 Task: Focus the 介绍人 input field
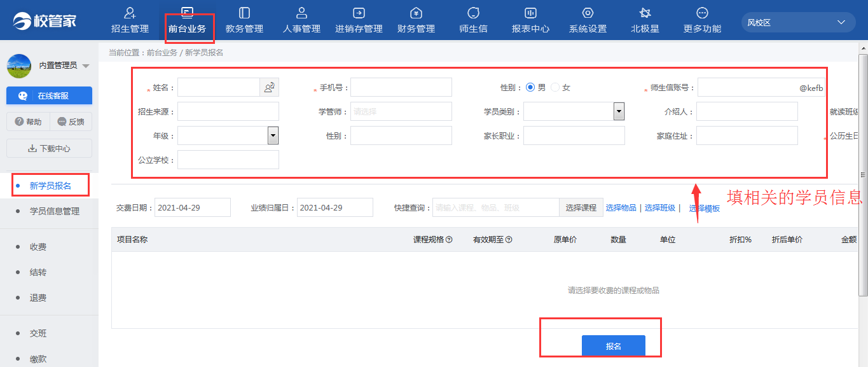pos(747,111)
